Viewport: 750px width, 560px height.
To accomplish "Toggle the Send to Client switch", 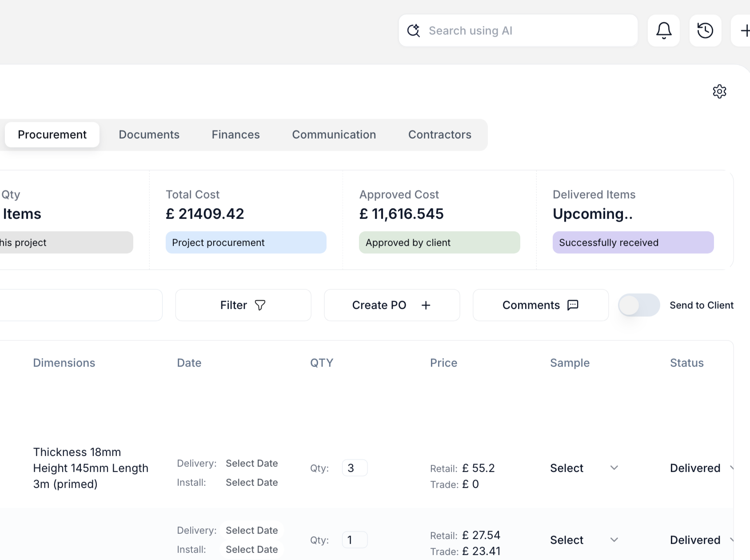I will coord(639,305).
